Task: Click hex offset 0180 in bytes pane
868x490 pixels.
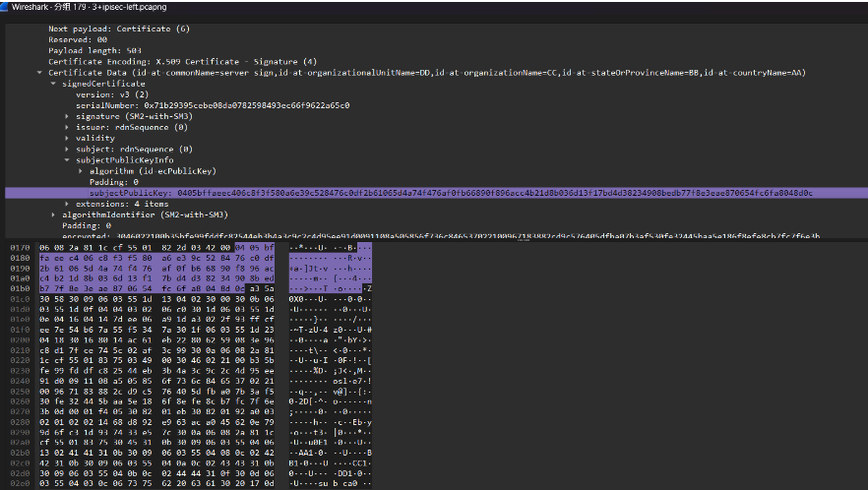Action: coord(21,258)
